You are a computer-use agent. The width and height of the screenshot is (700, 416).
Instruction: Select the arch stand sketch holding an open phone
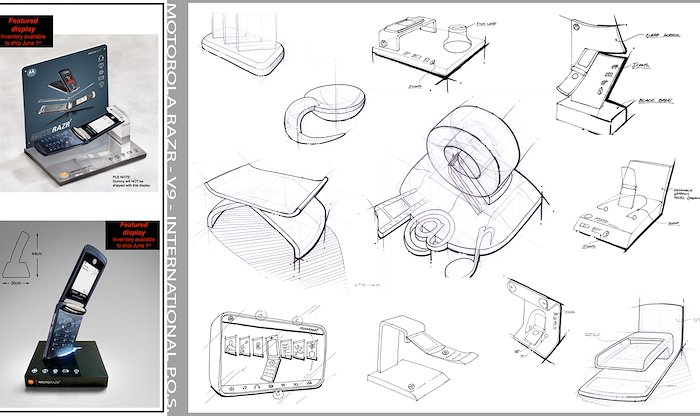click(x=420, y=357)
